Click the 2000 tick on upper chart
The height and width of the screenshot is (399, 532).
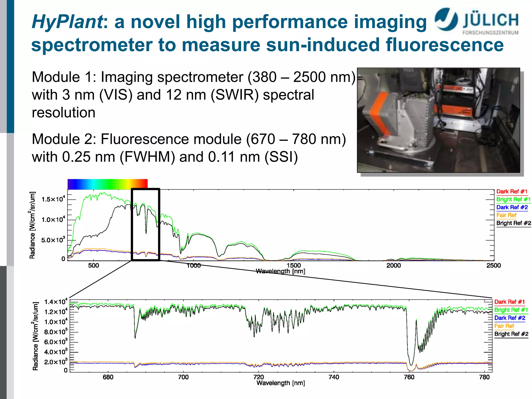pos(394,265)
